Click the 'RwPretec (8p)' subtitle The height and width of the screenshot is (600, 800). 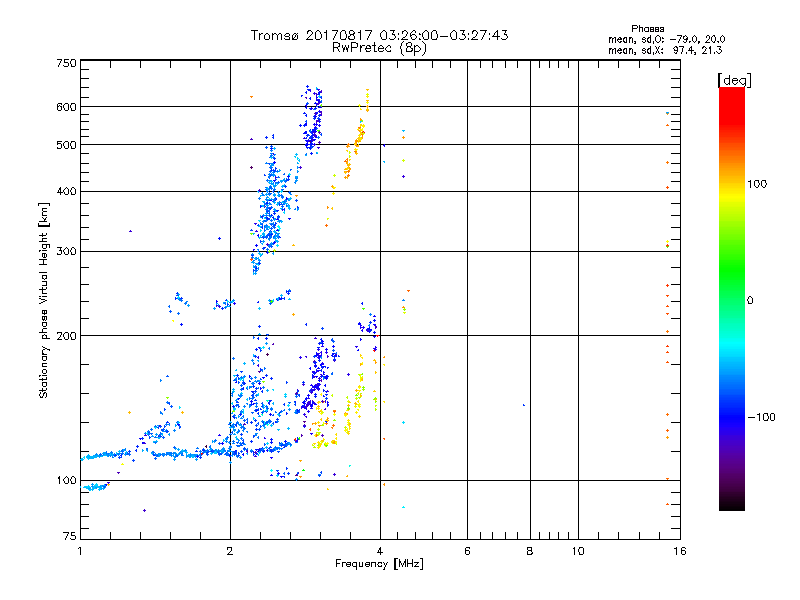379,48
